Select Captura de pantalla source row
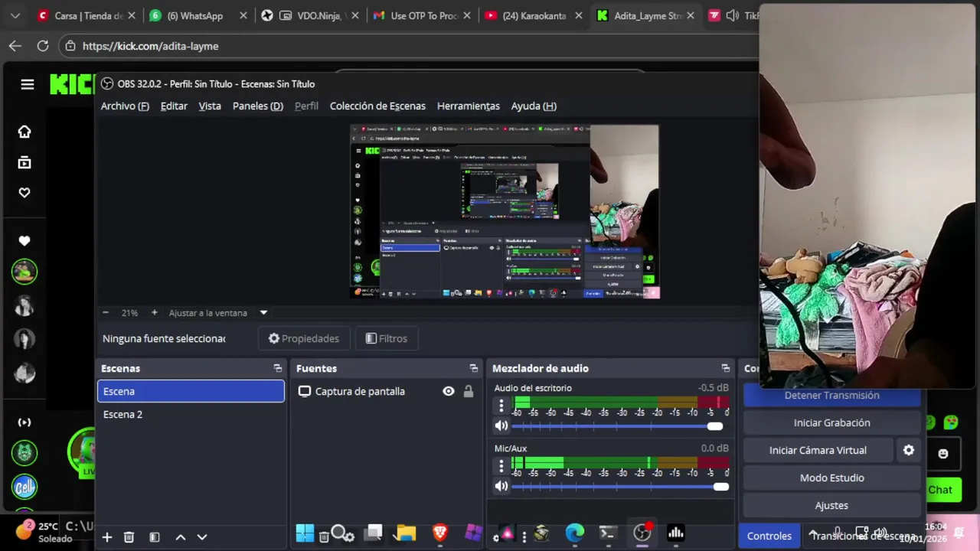This screenshot has height=551, width=980. [x=387, y=391]
